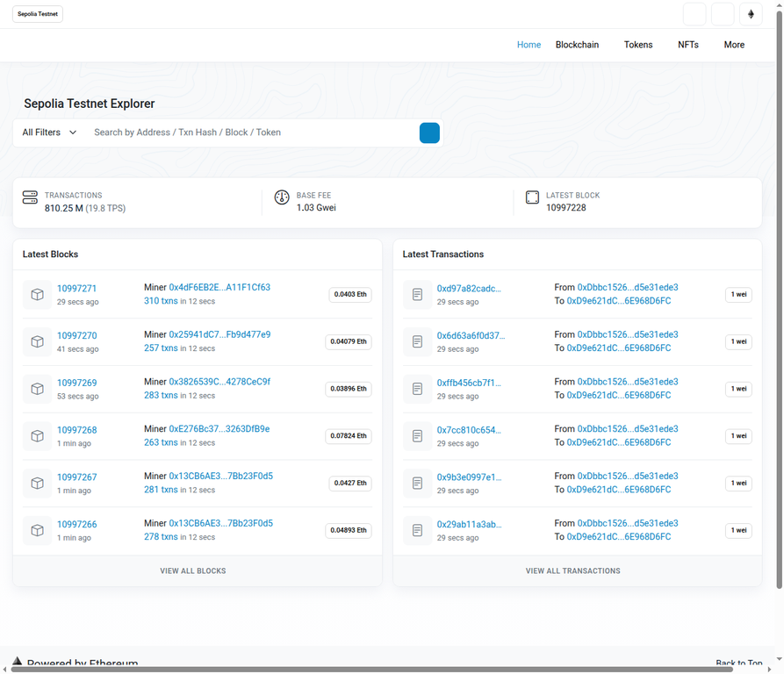Click the 0.07824 Eth reward badge
This screenshot has width=784, height=674.
point(349,435)
